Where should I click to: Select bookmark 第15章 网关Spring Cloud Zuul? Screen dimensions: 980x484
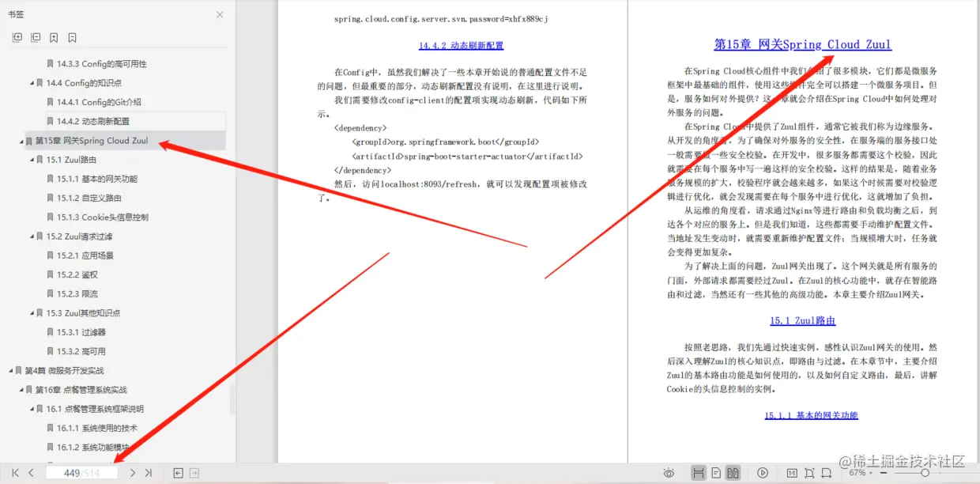click(92, 141)
